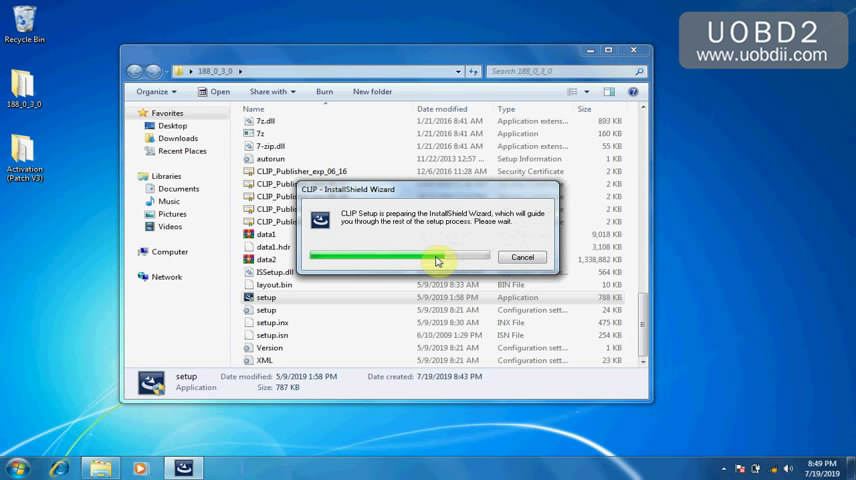This screenshot has height=480, width=856.
Task: Launch Windows Media Player from taskbar
Action: (140, 467)
